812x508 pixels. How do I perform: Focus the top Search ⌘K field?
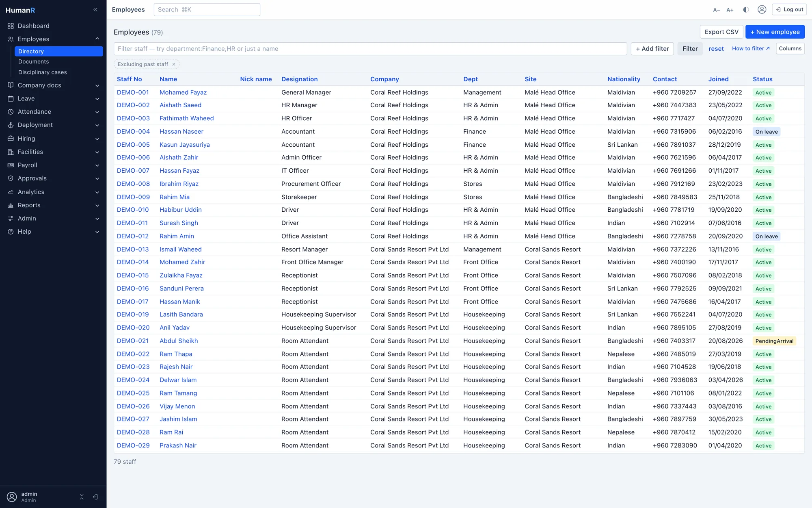pos(207,10)
